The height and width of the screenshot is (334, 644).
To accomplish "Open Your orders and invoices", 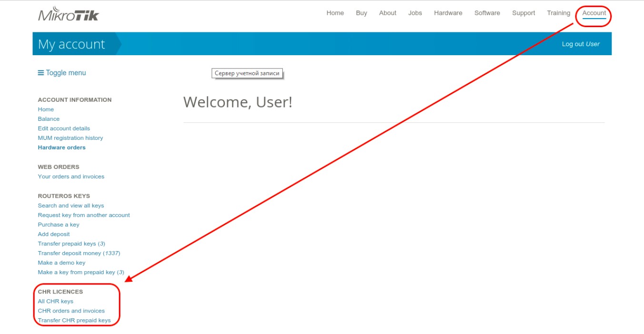I will click(x=71, y=177).
